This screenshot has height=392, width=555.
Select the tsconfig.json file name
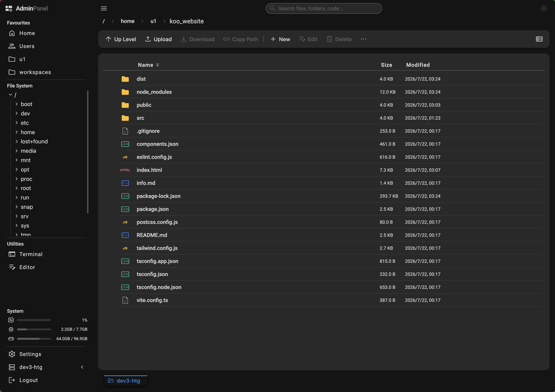coord(152,274)
